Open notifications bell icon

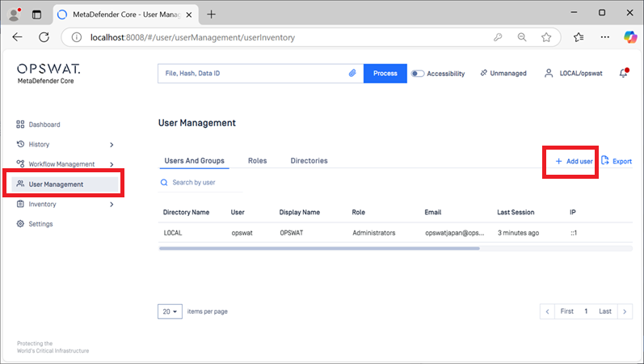(623, 74)
